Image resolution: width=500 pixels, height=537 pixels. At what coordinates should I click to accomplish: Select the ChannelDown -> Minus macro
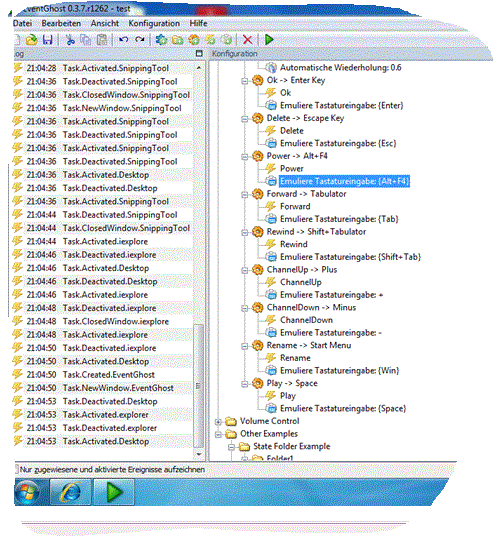click(x=311, y=308)
